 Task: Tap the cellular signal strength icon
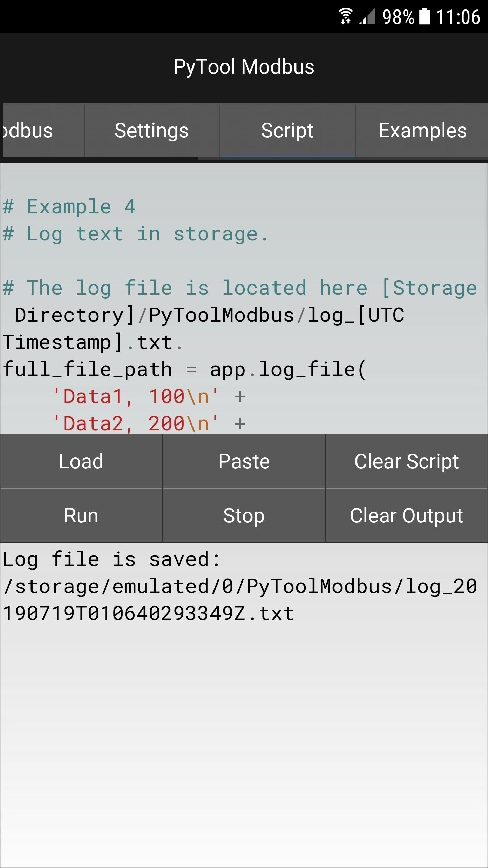coord(367,17)
